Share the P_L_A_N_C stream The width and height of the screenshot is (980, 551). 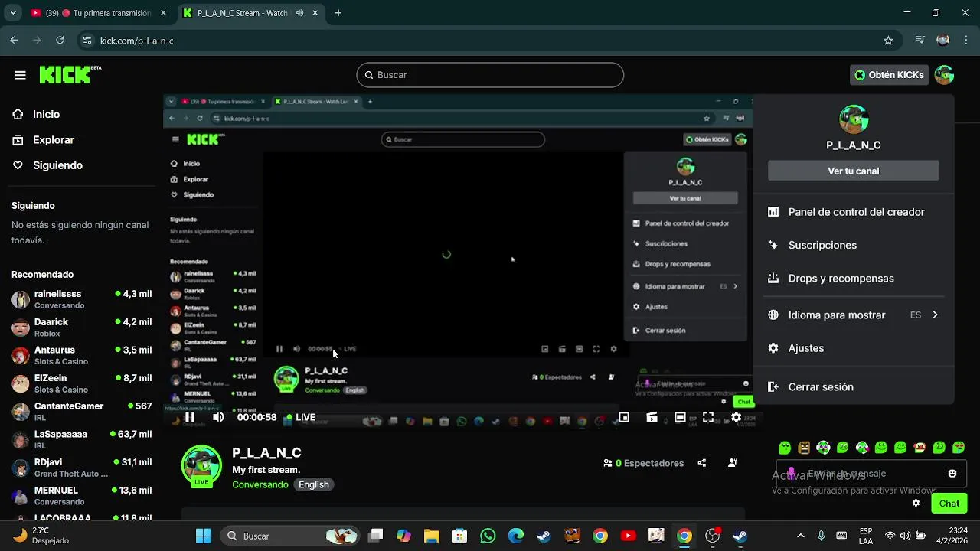[701, 463]
